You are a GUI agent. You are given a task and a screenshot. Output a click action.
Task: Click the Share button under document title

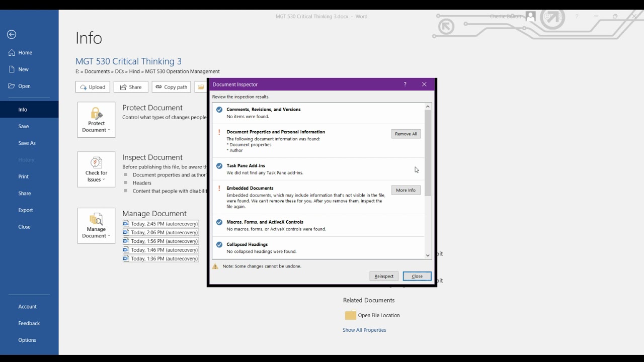(131, 87)
